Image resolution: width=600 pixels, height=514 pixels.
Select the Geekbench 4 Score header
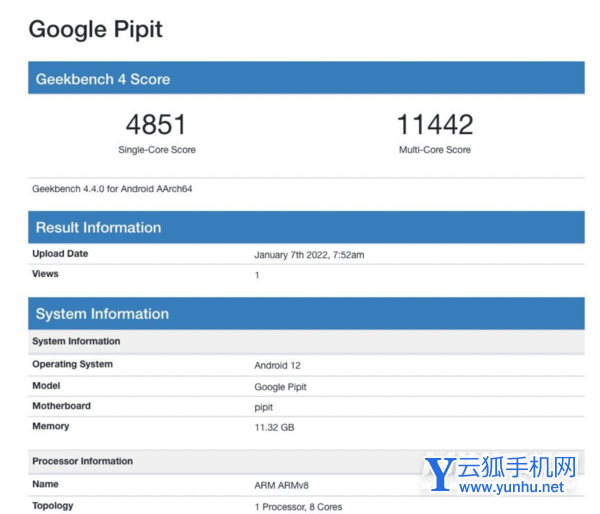click(x=306, y=78)
